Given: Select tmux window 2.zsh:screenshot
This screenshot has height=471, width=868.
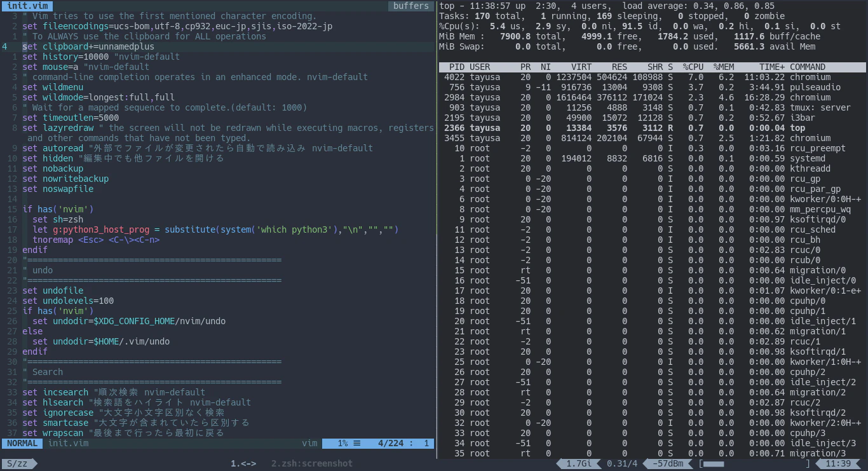Looking at the screenshot, I should point(312,463).
